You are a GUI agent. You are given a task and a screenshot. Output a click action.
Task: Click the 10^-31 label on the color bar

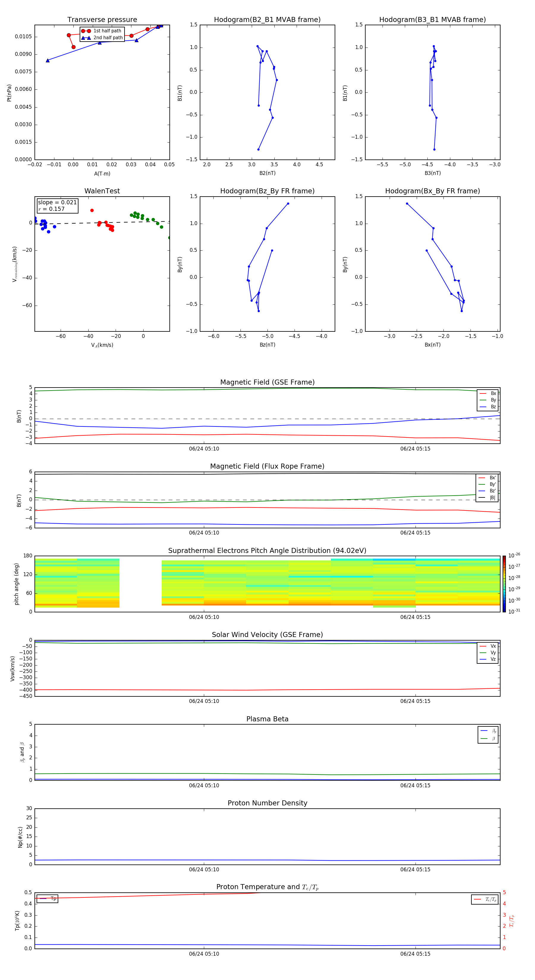coord(514,611)
